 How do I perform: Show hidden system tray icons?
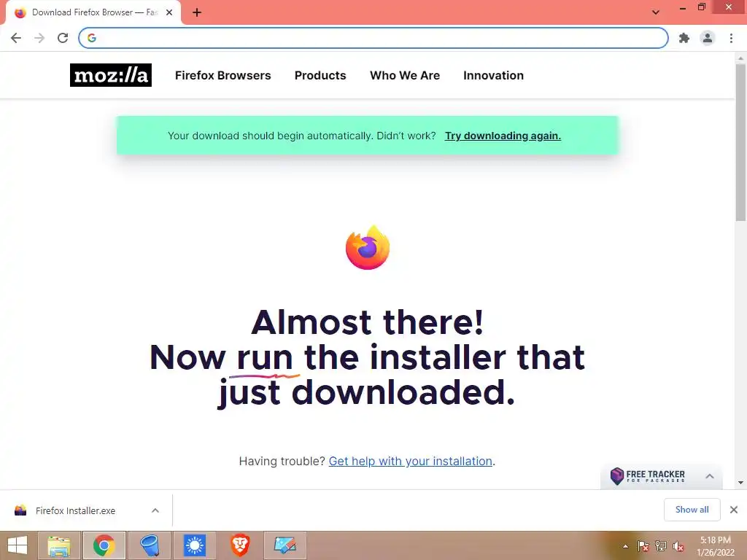[625, 546]
